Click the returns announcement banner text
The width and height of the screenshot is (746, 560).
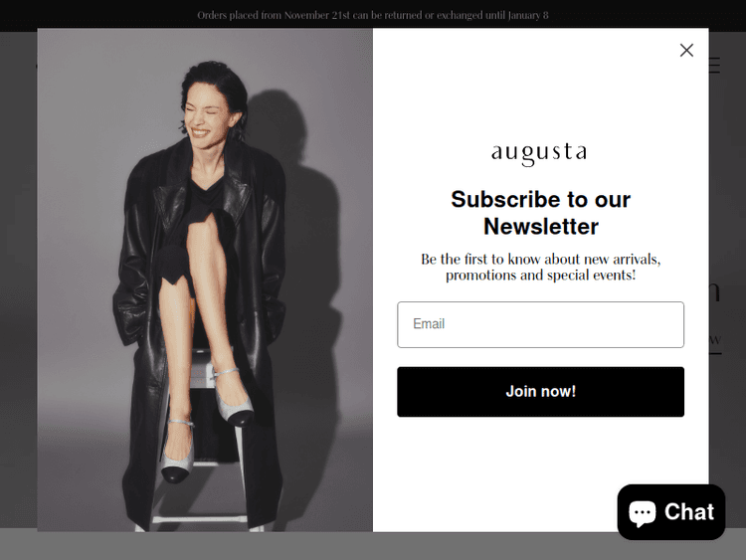[373, 15]
